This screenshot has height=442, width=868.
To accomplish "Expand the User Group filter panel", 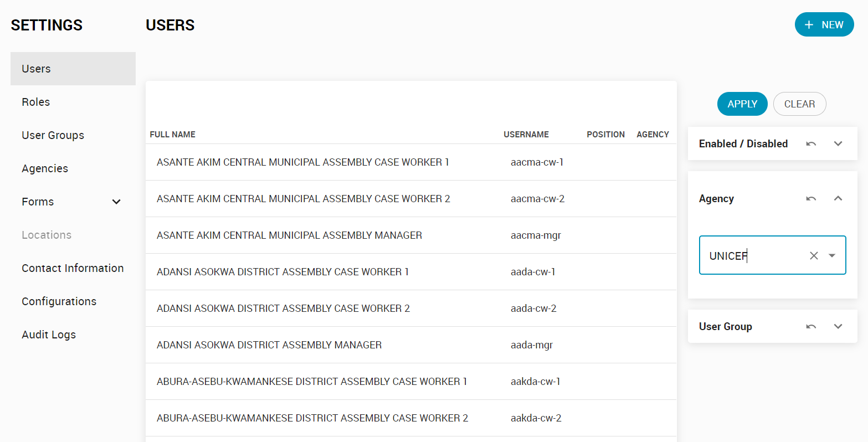I will coord(838,326).
